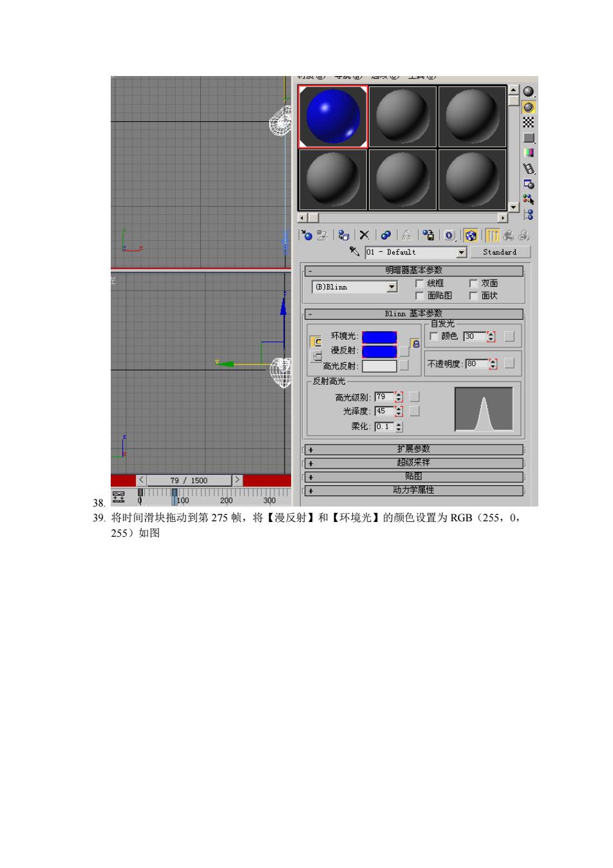Image resolution: width=613 pixels, height=868 pixels.
Task: Click the Reset Map X icon
Action: 364,236
